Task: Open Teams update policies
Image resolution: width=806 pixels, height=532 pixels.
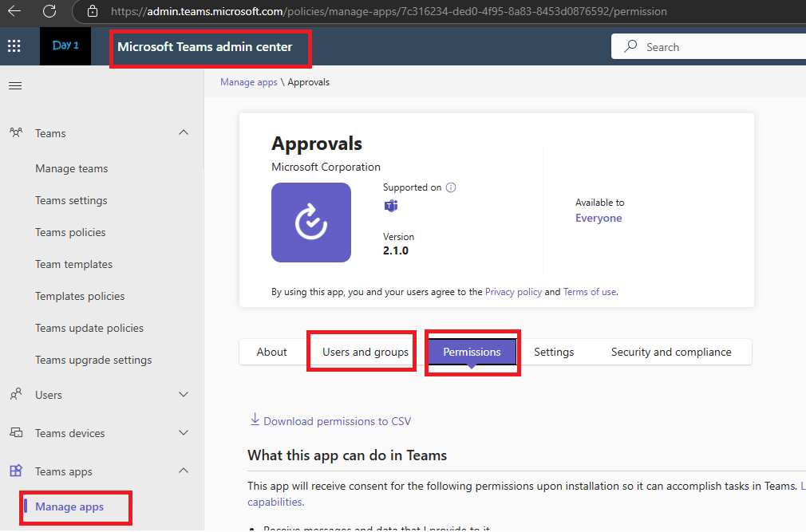Action: click(89, 328)
